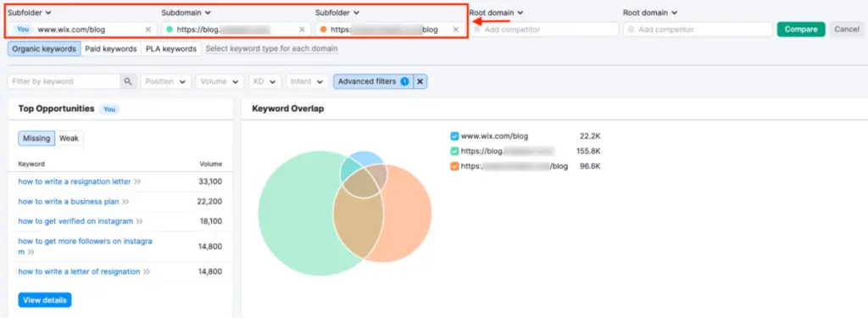Viewport: 868px width, 318px height.
Task: Expand the Position filter dropdown
Action: 166,81
